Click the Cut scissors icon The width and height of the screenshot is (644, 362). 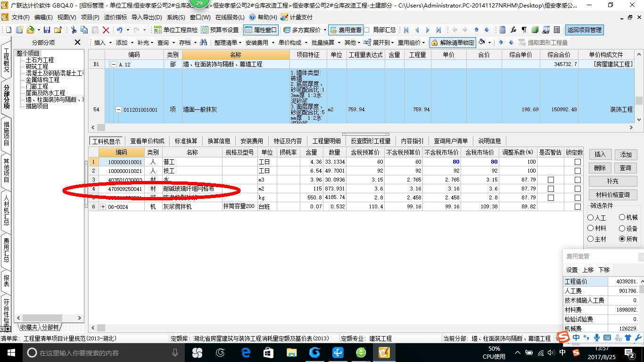[74, 30]
